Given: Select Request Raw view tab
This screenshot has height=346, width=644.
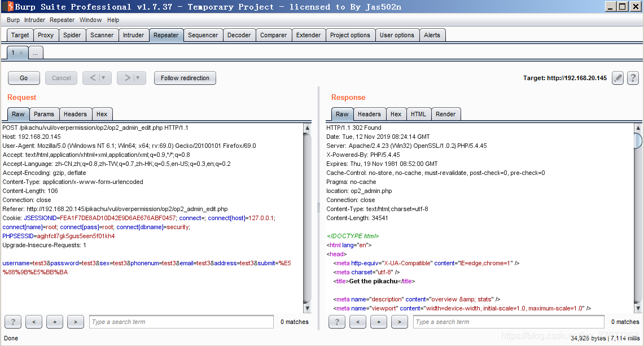Looking at the screenshot, I should 18,114.
